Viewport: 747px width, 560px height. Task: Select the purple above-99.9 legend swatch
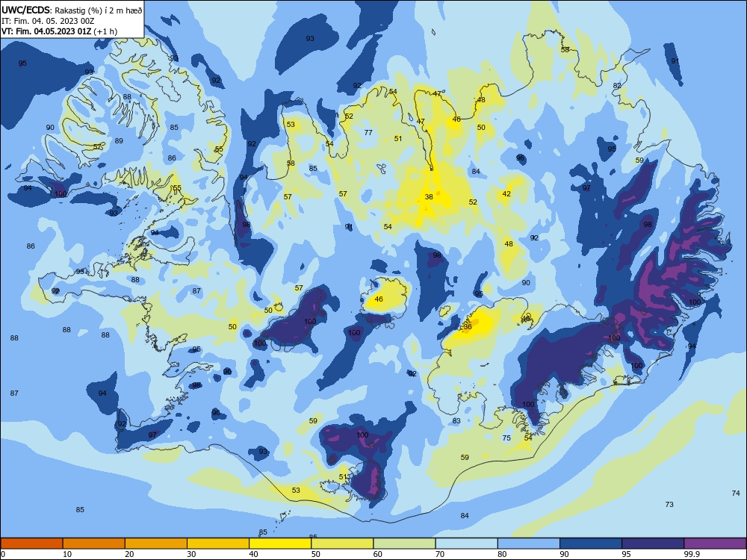click(x=715, y=544)
